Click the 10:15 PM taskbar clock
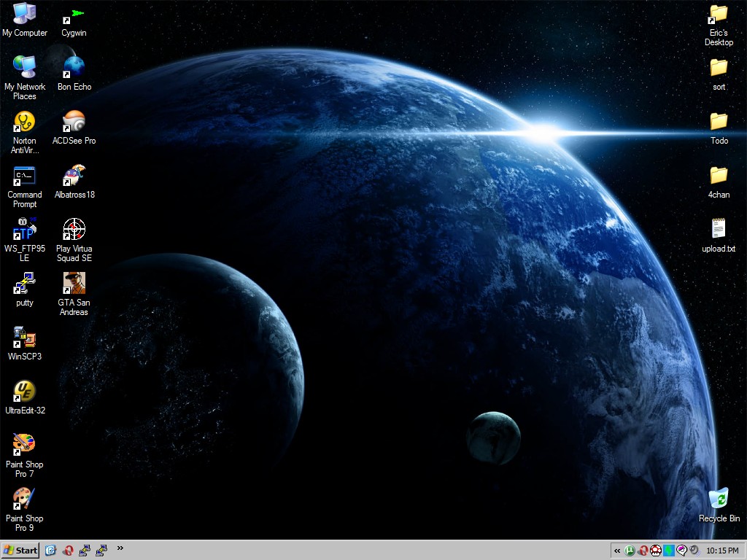 point(722,551)
